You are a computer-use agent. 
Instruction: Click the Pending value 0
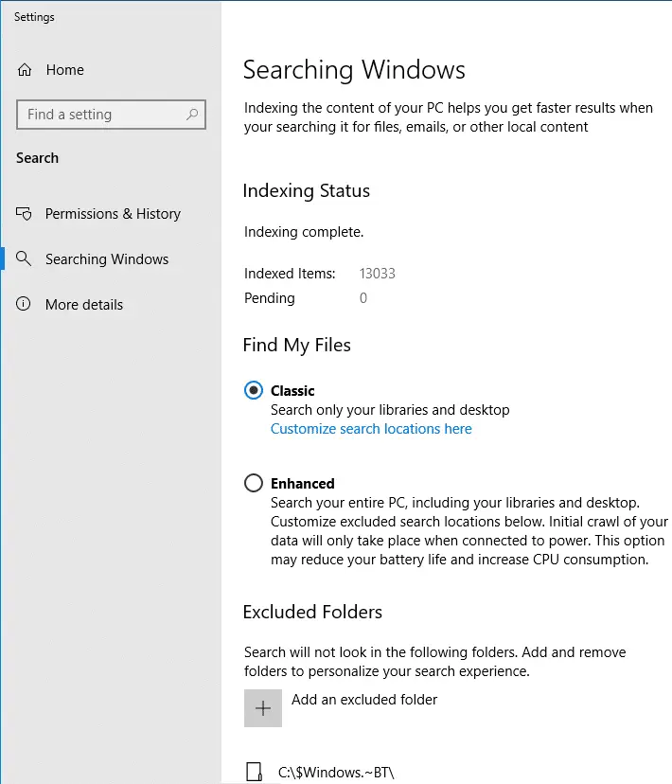point(363,298)
